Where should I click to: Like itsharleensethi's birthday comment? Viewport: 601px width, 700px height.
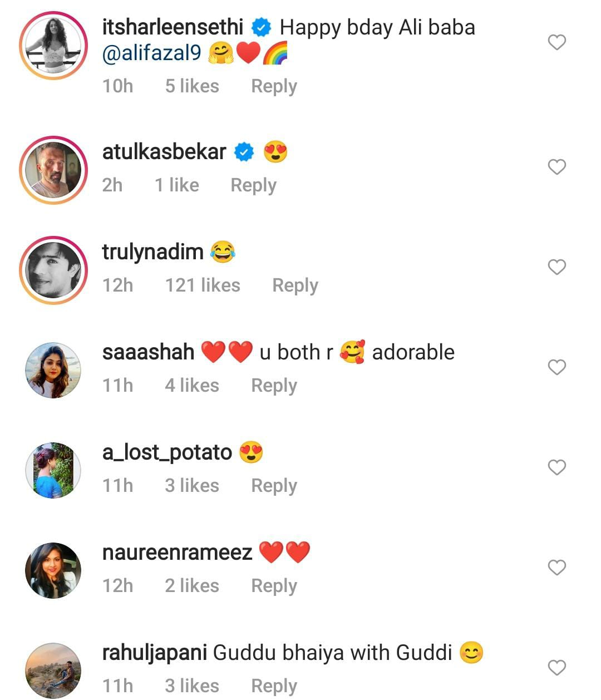pyautogui.click(x=556, y=42)
